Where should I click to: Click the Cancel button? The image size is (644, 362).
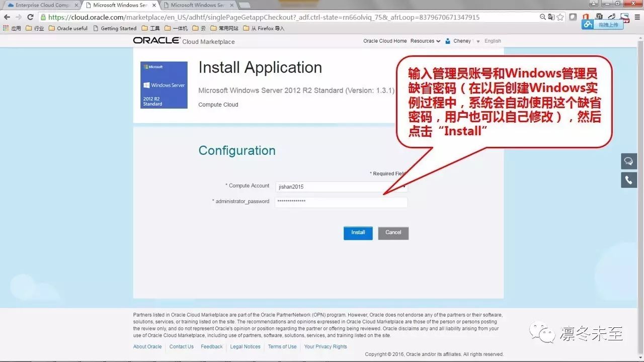coord(393,233)
